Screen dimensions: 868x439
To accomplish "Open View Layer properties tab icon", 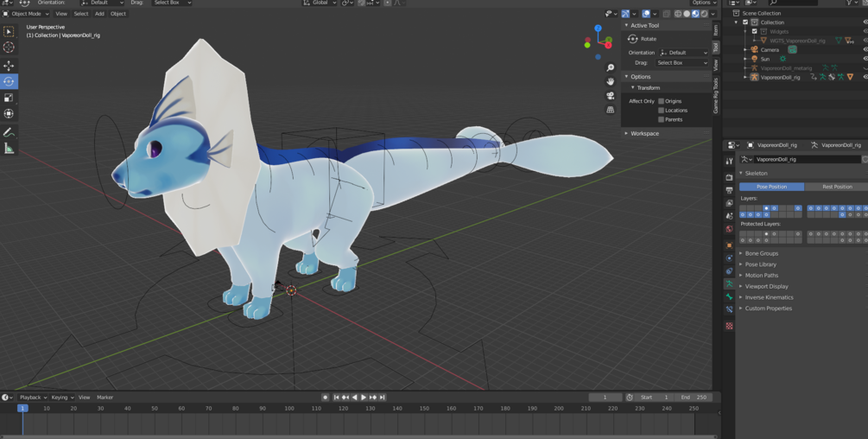I will tap(729, 203).
